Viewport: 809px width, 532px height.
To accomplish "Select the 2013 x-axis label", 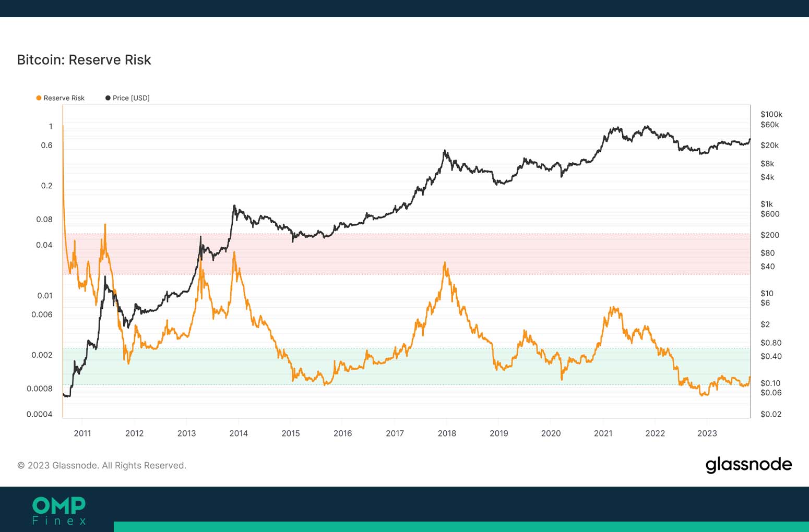I will (187, 433).
